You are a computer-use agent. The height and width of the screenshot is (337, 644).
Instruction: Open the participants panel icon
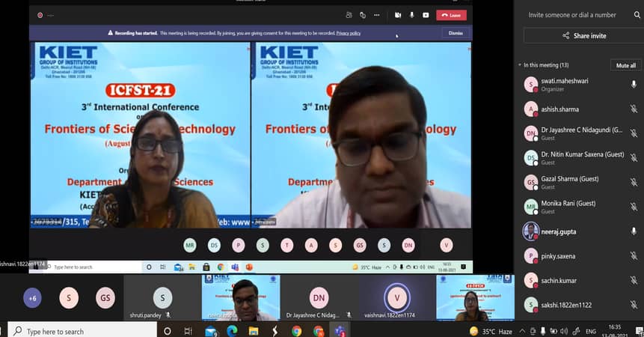coord(349,15)
